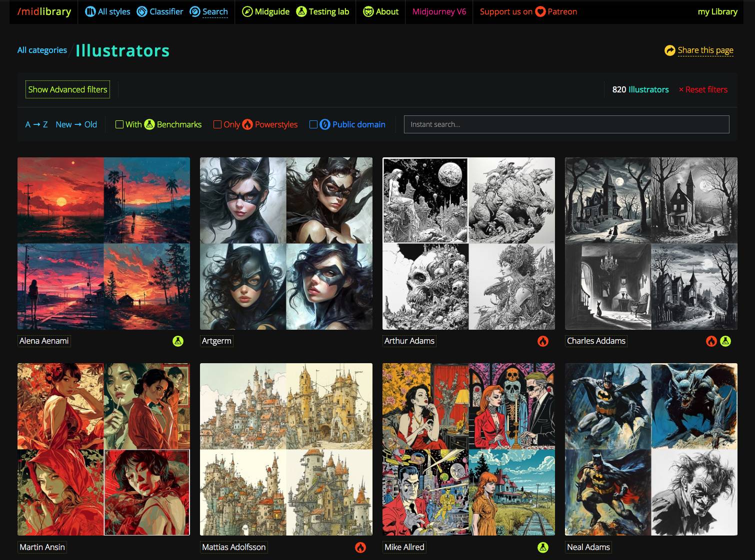Click blue Public domain circle icon
The image size is (755, 560).
(325, 124)
